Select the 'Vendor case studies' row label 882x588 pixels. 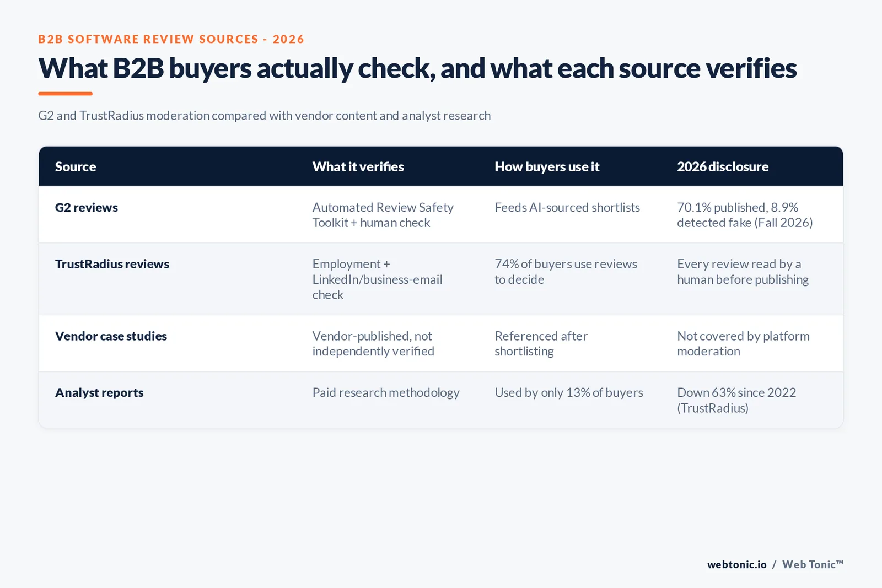point(111,336)
